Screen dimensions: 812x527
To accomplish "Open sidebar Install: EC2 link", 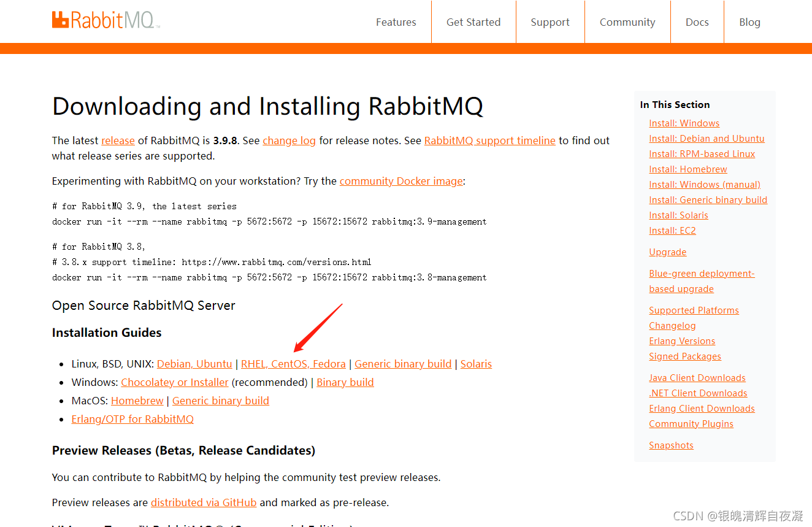I will click(672, 231).
